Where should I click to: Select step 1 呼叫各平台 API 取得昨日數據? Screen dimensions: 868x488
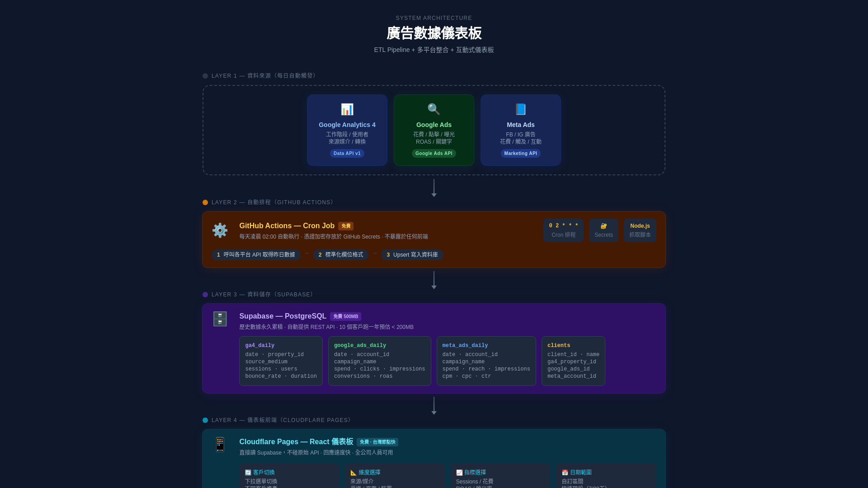tap(256, 255)
